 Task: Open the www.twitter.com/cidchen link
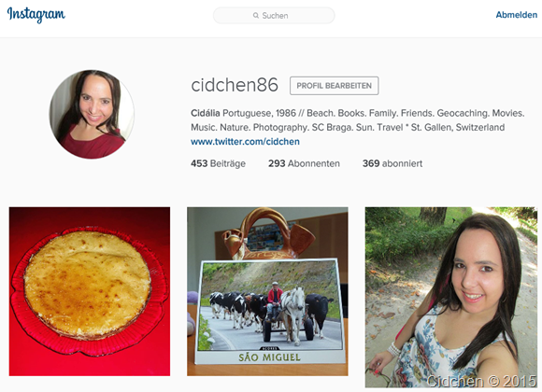[x=245, y=142]
